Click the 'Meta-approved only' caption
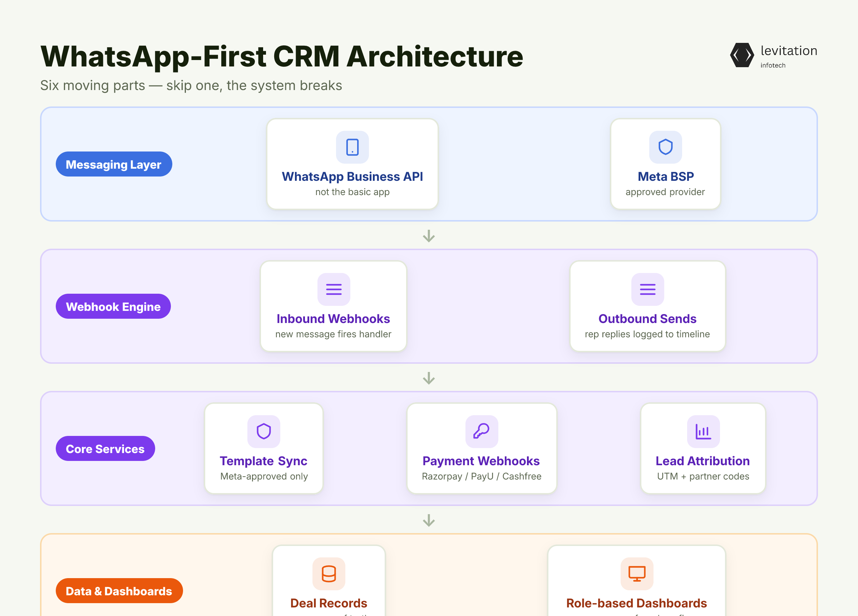This screenshot has height=616, width=858. coord(264,476)
